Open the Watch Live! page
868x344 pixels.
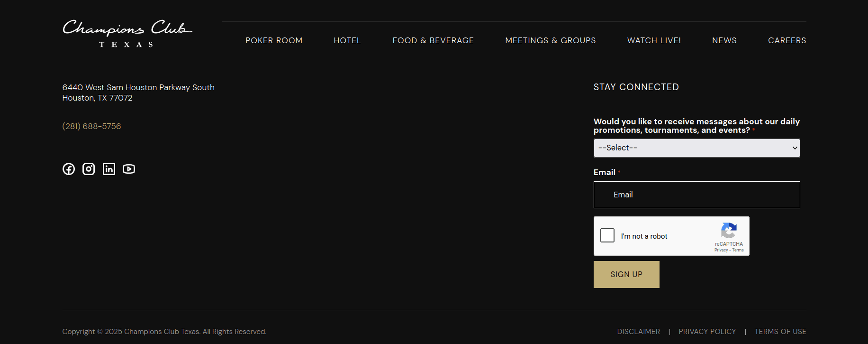click(654, 41)
